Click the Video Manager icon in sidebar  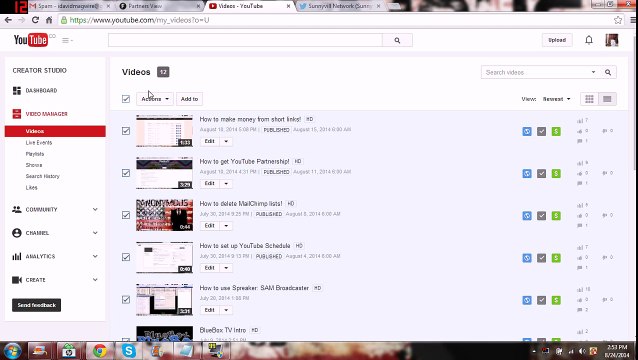(17, 114)
